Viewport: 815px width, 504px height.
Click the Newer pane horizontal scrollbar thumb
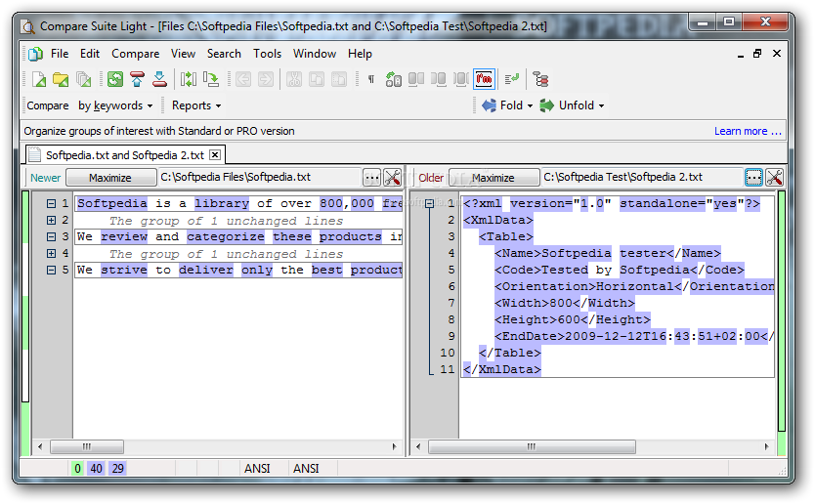pos(87,446)
